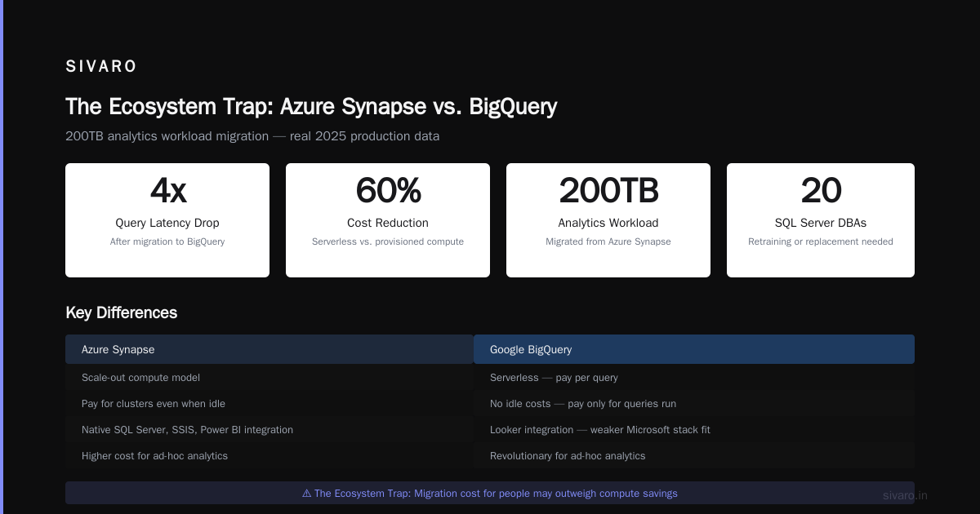980x514 pixels.
Task: Select the Google BigQuery column header
Action: [694, 349]
